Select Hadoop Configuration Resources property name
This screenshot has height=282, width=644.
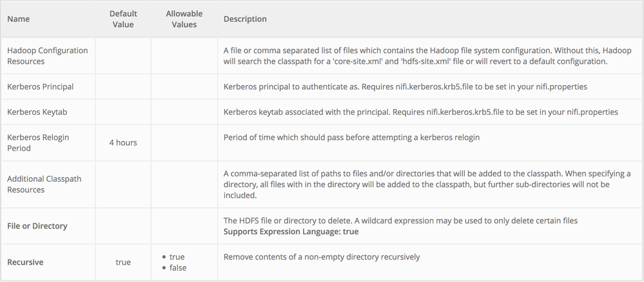point(47,55)
